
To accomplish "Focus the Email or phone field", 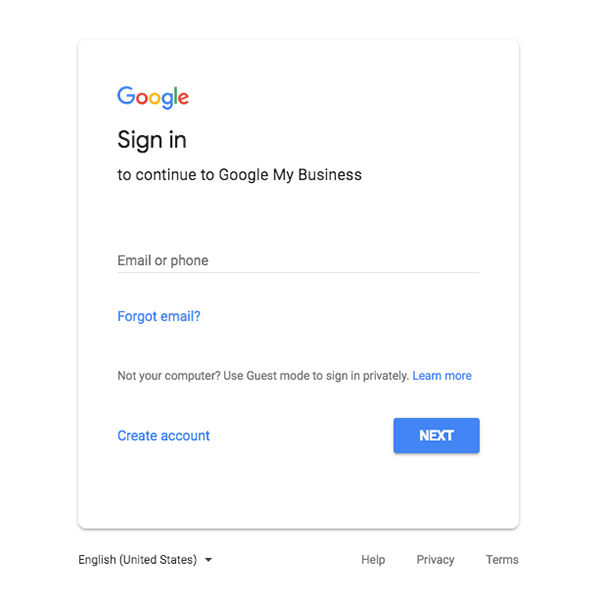I will coord(298,260).
